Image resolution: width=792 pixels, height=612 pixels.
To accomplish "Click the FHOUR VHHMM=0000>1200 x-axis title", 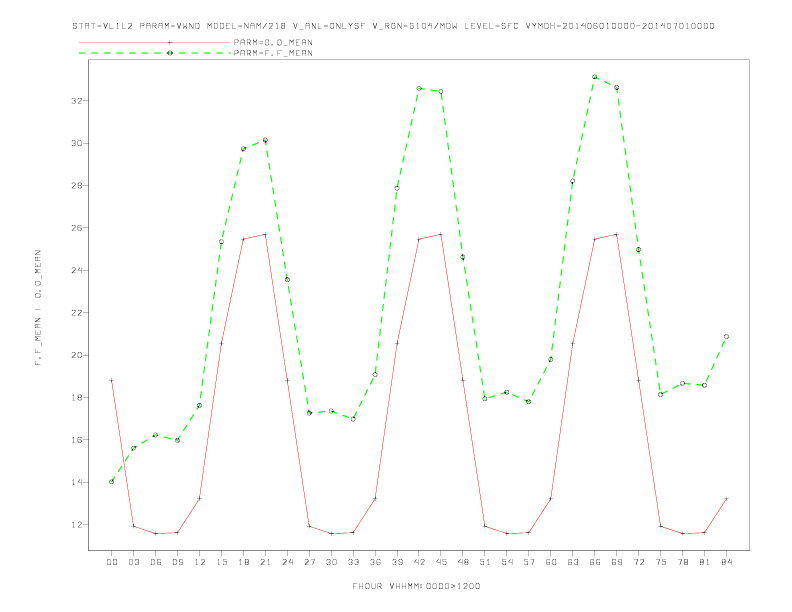I will point(416,586).
